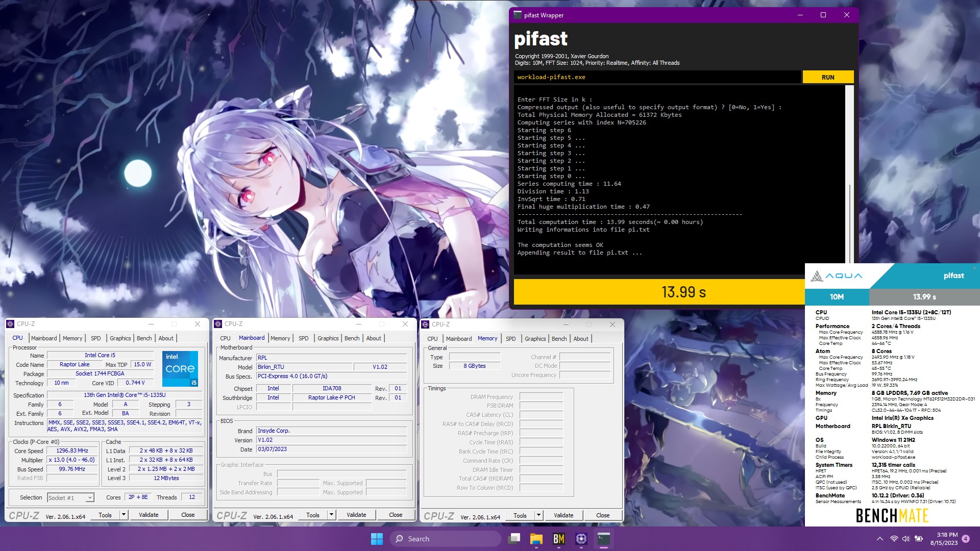Screen dimensions: 980x551
Task: Open File Explorer from the taskbar
Action: pyautogui.click(x=536, y=539)
